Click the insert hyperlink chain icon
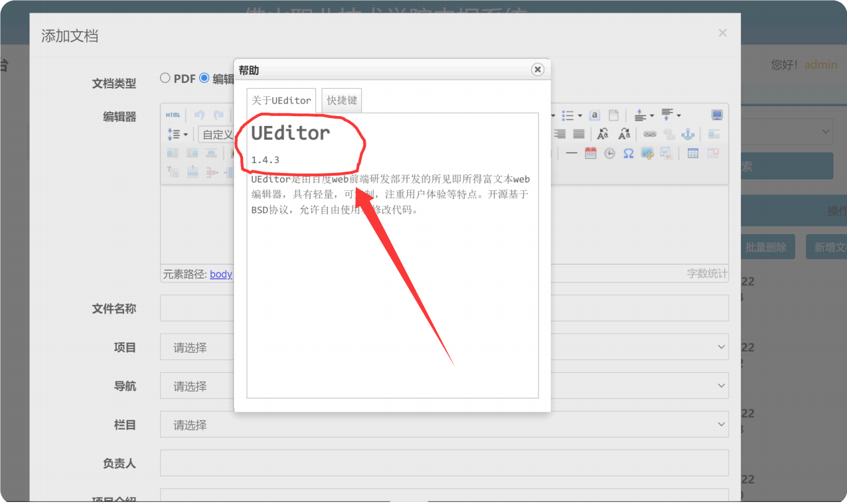The image size is (847, 504). [650, 134]
